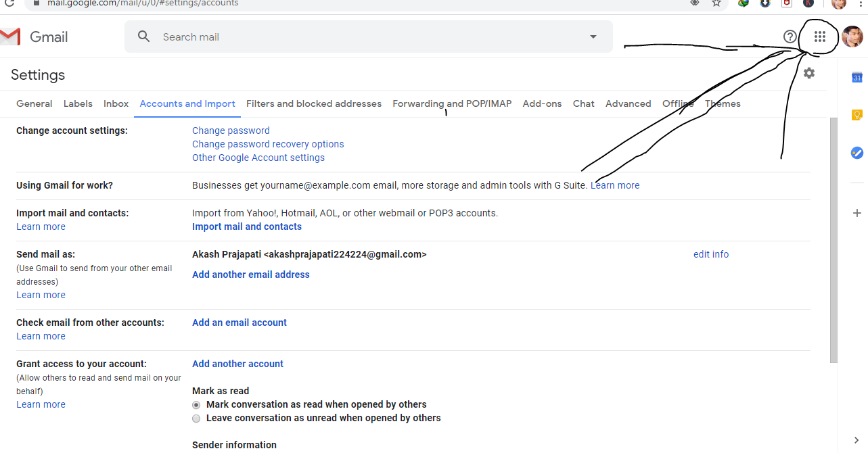868x453 pixels.
Task: Go to the Chat tab
Action: [583, 103]
